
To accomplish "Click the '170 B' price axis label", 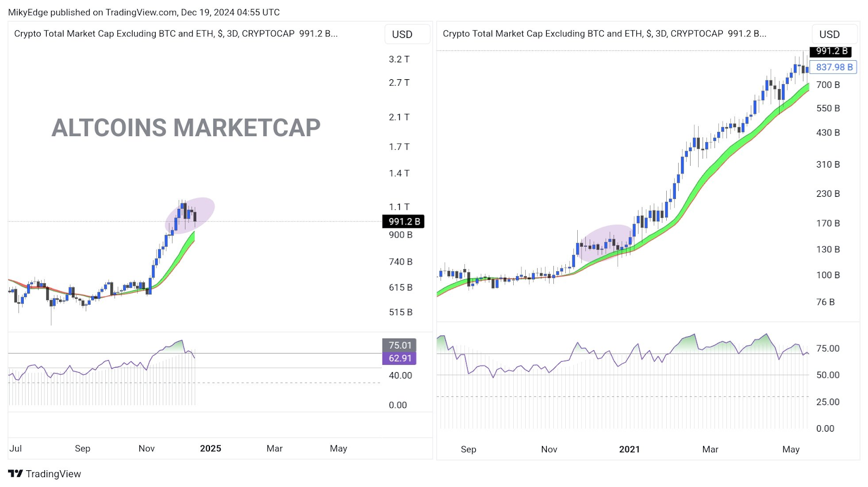I will click(x=828, y=223).
